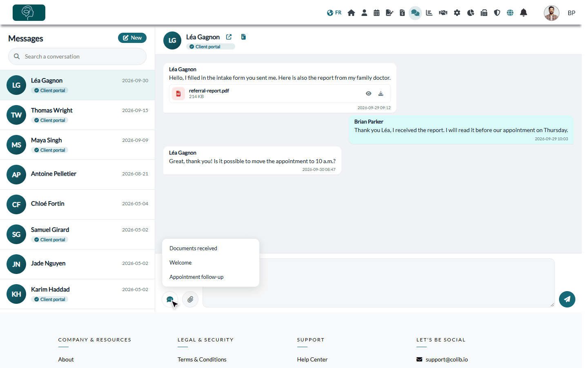Open the About footer link
Image resolution: width=588 pixels, height=368 pixels.
pos(66,359)
